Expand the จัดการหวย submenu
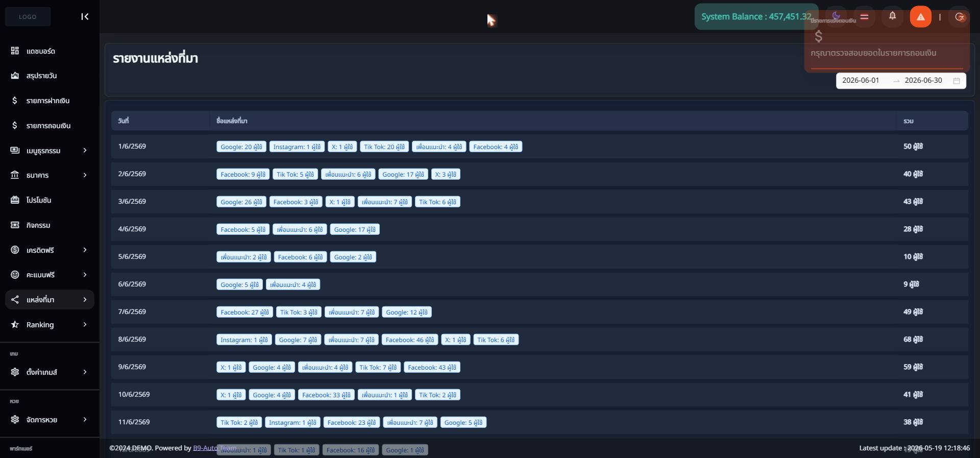980x458 pixels. click(x=85, y=419)
